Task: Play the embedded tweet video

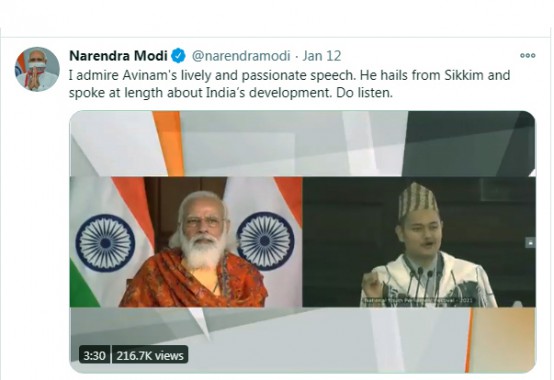Action: (302, 242)
